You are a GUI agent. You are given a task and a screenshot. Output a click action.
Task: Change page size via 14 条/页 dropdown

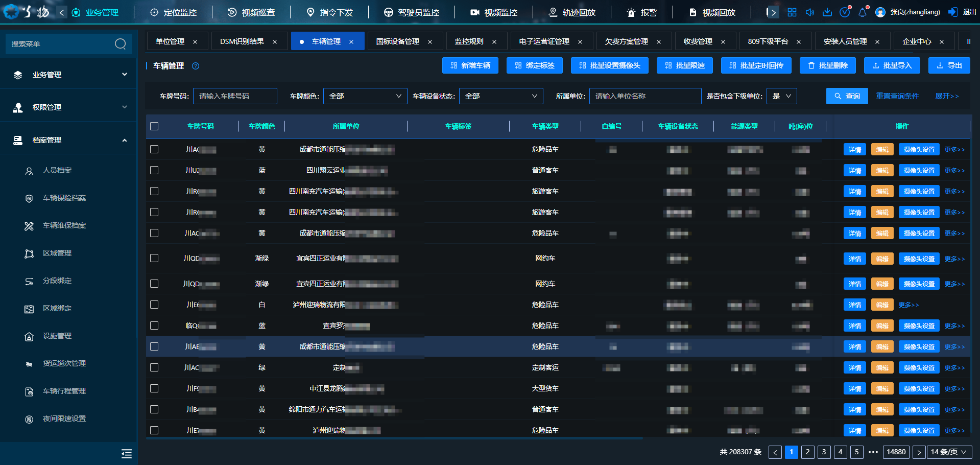point(949,452)
